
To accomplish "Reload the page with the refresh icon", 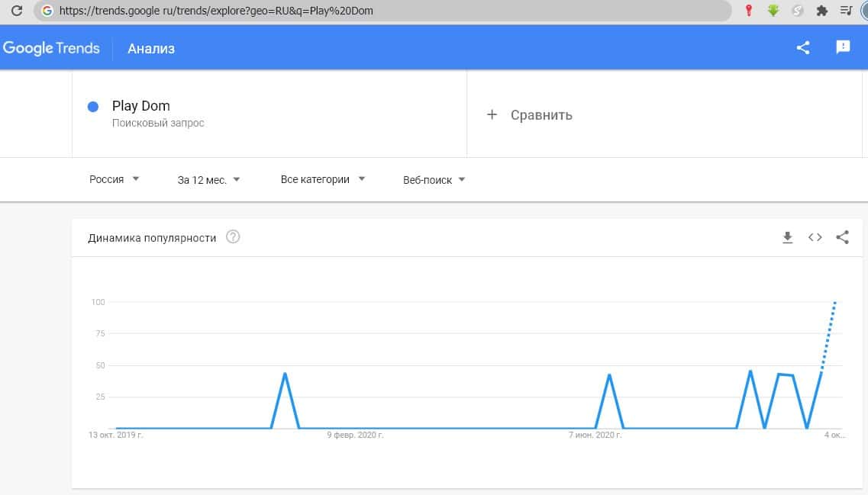I will [16, 11].
